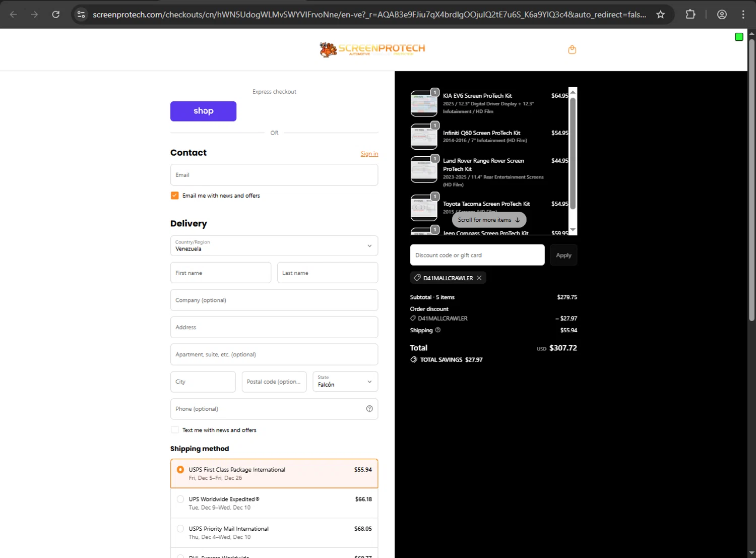756x558 pixels.
Task: Click the Sign in link
Action: 369,154
